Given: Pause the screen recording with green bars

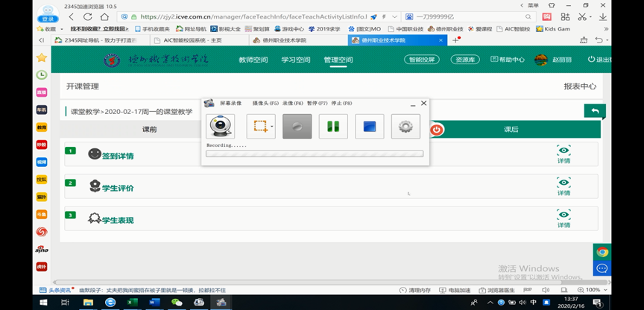Looking at the screenshot, I should point(333,127).
